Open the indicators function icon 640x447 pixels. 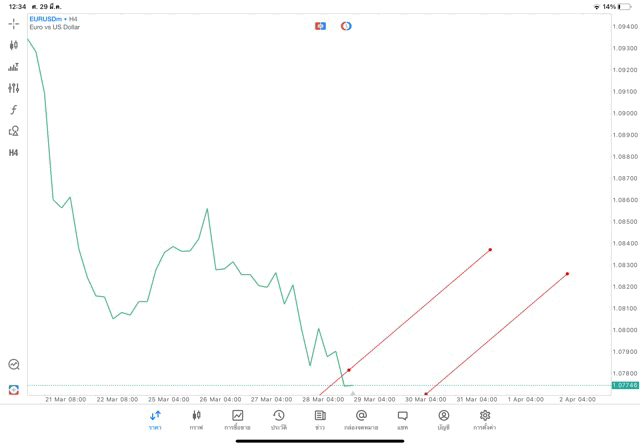[x=14, y=110]
